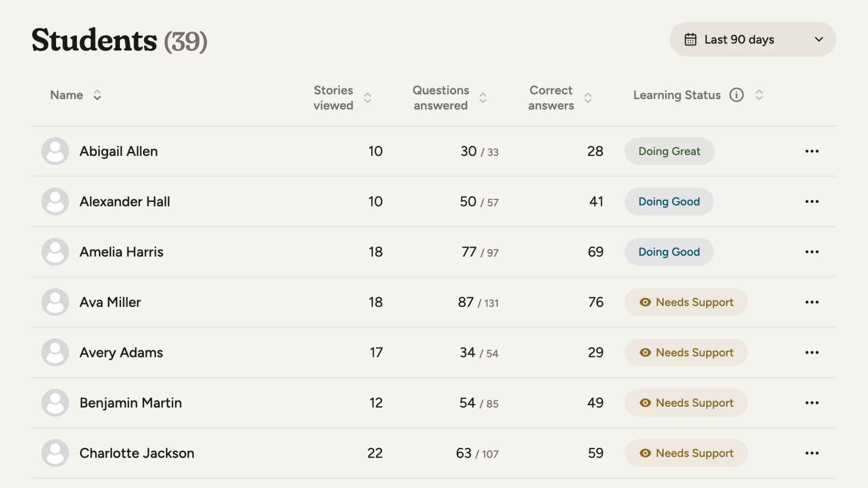Open the row menu for Benjamin Martin

811,403
